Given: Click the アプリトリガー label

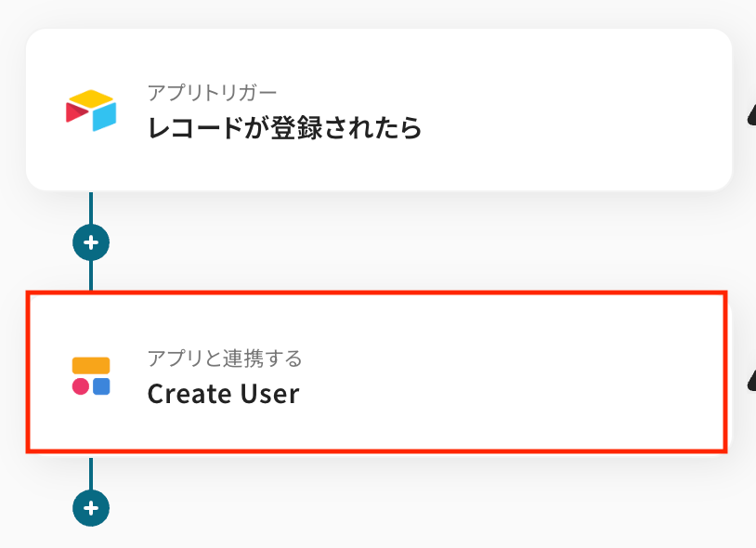Looking at the screenshot, I should 212,93.
